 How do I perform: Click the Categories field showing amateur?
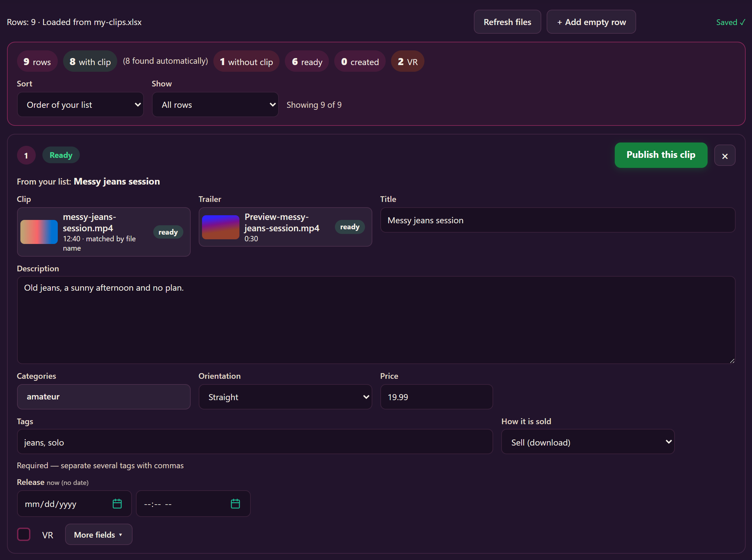[x=104, y=396]
